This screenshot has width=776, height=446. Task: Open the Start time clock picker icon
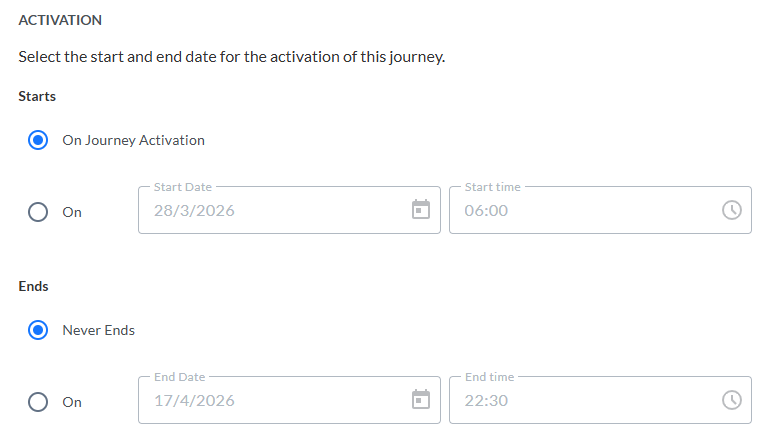pyautogui.click(x=732, y=210)
